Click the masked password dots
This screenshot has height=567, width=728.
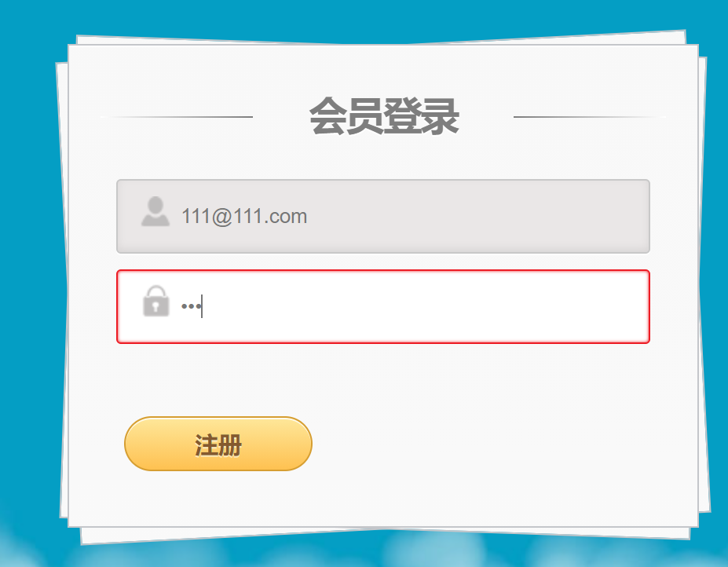click(x=191, y=306)
